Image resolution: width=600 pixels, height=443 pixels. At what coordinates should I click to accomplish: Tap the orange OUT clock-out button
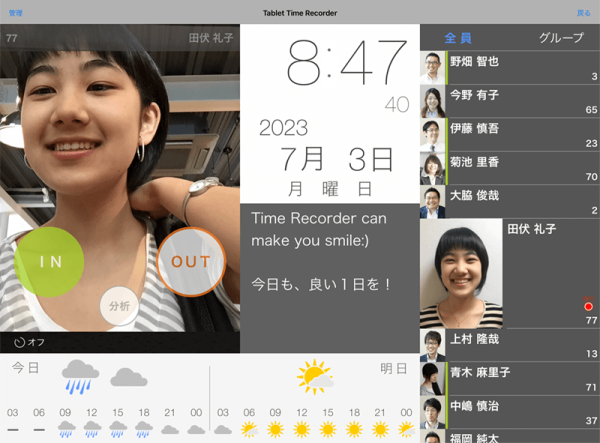pos(190,262)
